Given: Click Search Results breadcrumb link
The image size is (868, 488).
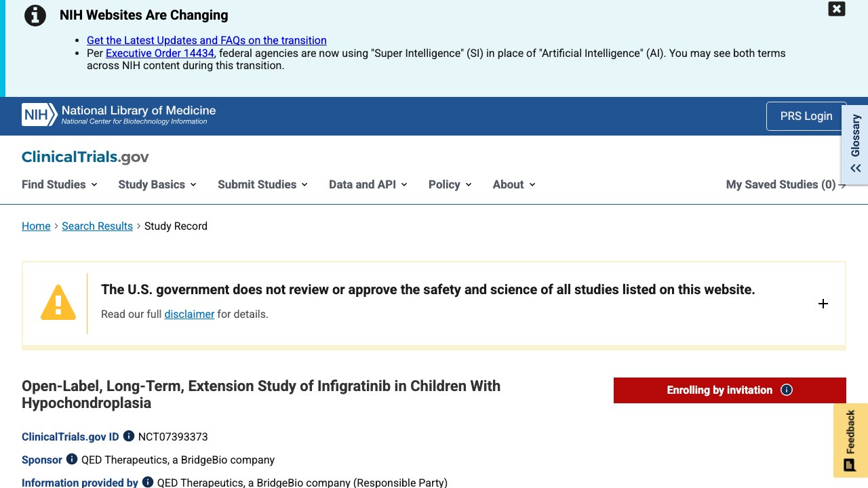Looking at the screenshot, I should coord(97,226).
